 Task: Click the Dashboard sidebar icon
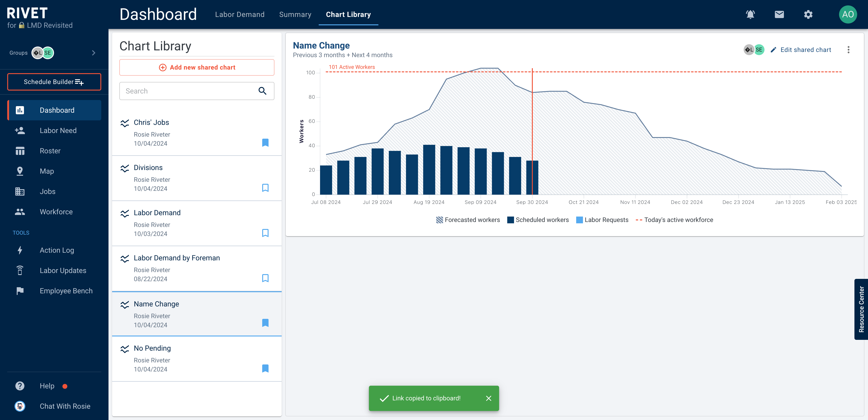[20, 110]
